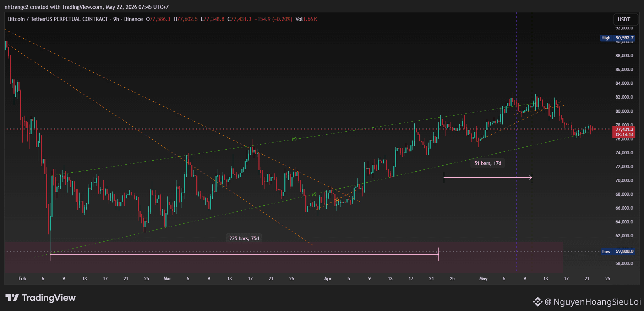Click the High 90,592.7 price tag
This screenshot has width=644, height=311.
click(617, 38)
